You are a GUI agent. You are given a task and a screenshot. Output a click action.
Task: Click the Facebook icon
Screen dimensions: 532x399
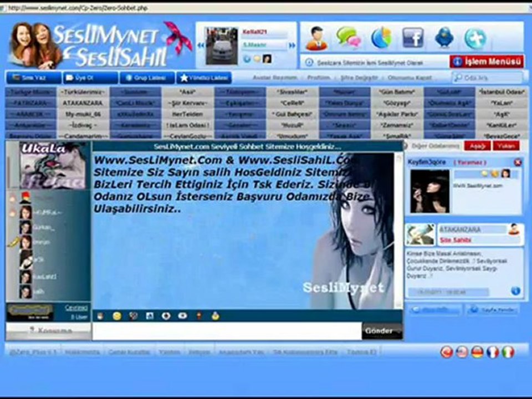tap(413, 38)
